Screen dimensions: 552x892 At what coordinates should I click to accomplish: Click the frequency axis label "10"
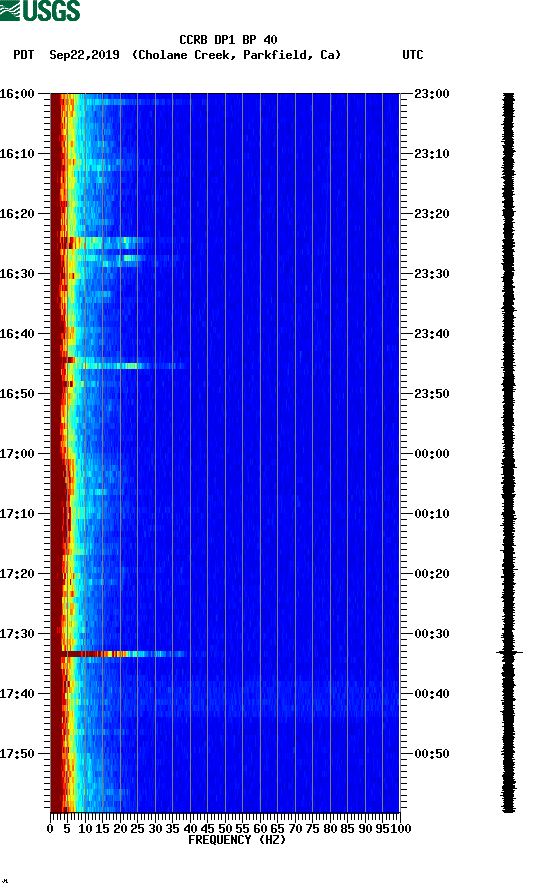[x=85, y=829]
